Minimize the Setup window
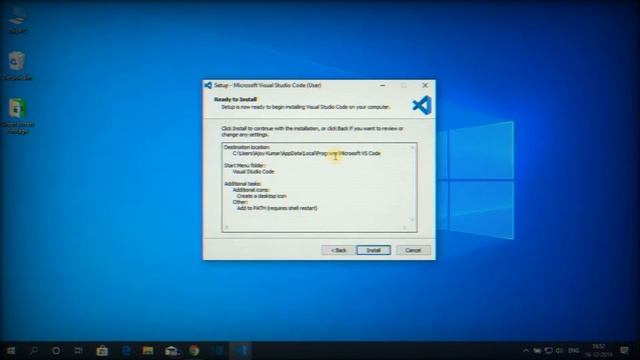 (x=382, y=85)
